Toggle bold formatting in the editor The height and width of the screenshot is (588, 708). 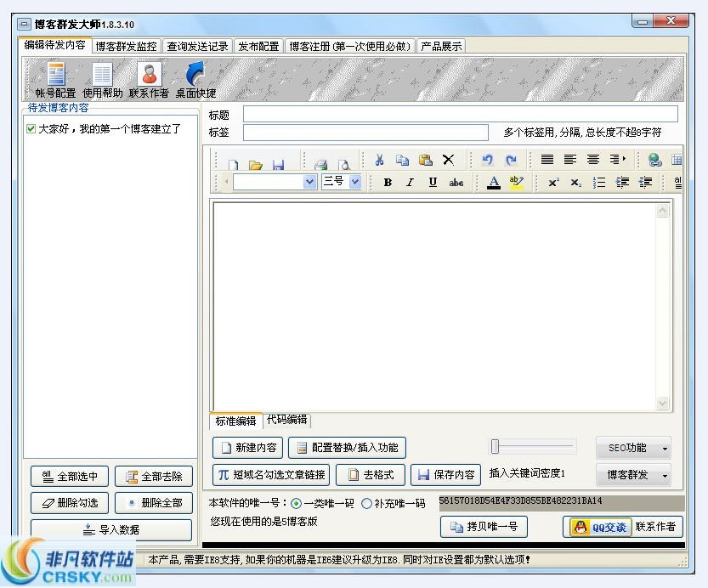tap(388, 182)
